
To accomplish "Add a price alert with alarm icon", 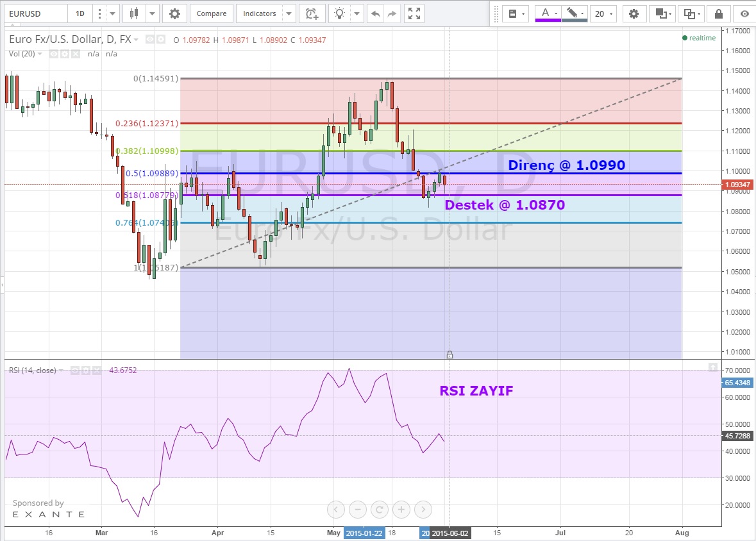I will [x=312, y=13].
